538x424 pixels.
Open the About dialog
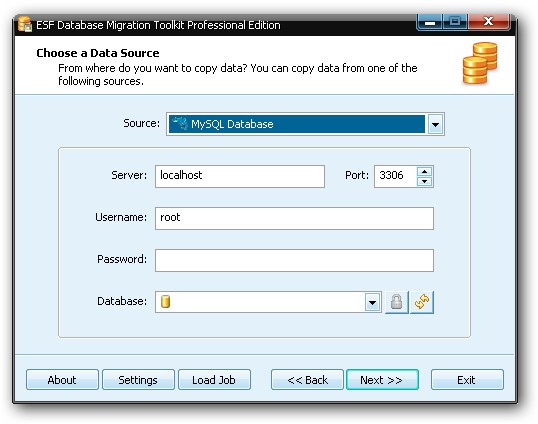(62, 380)
